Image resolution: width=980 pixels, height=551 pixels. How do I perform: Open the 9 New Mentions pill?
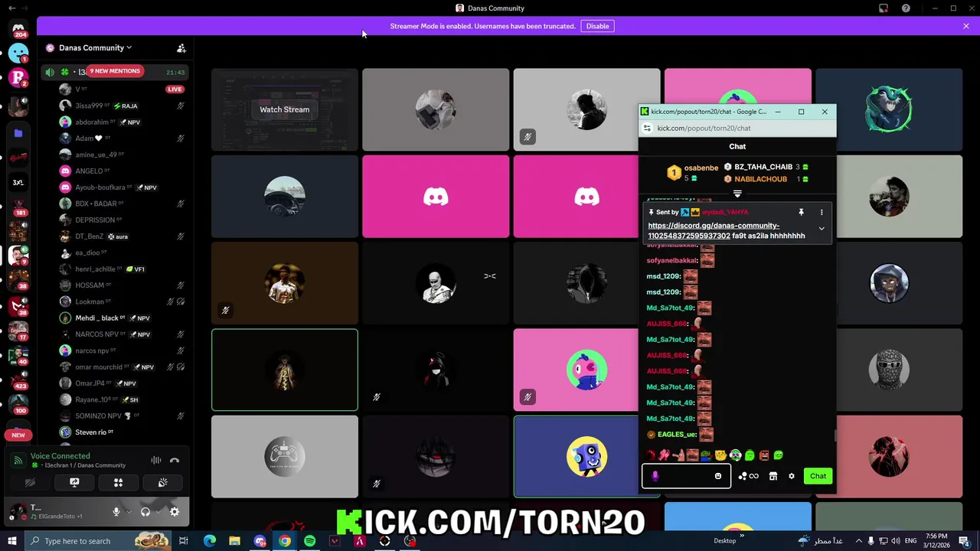115,71
